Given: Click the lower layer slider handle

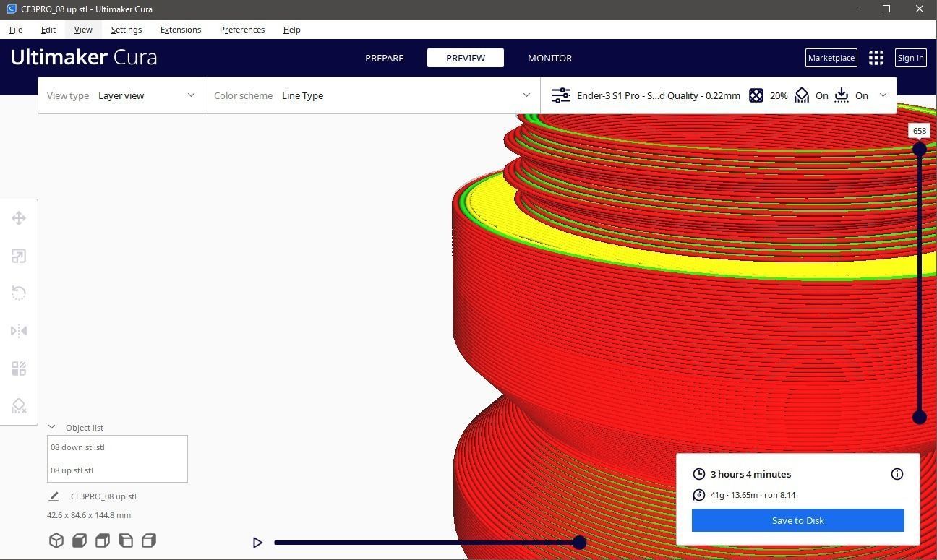Looking at the screenshot, I should 920,417.
